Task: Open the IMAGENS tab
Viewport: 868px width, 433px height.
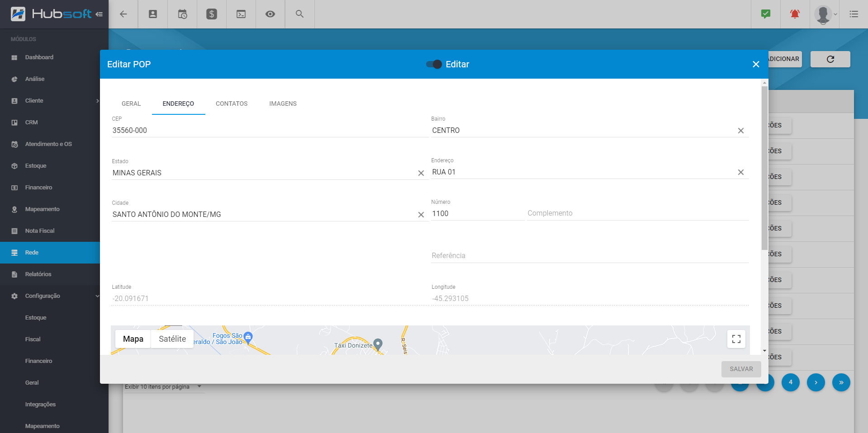Action: click(x=283, y=104)
